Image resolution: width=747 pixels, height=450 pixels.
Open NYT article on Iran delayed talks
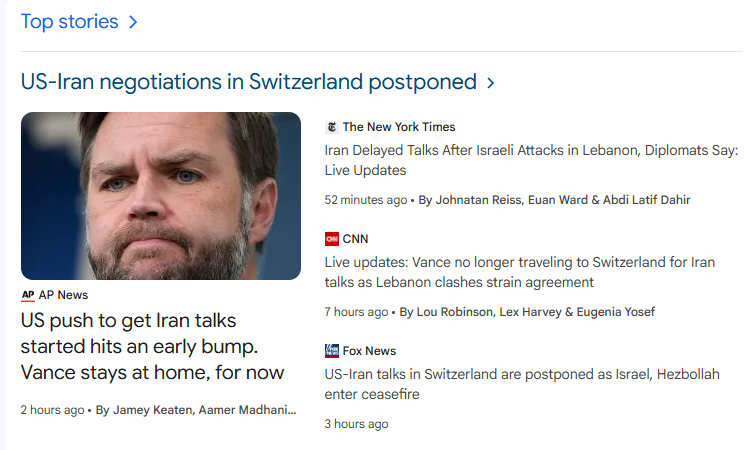point(532,160)
